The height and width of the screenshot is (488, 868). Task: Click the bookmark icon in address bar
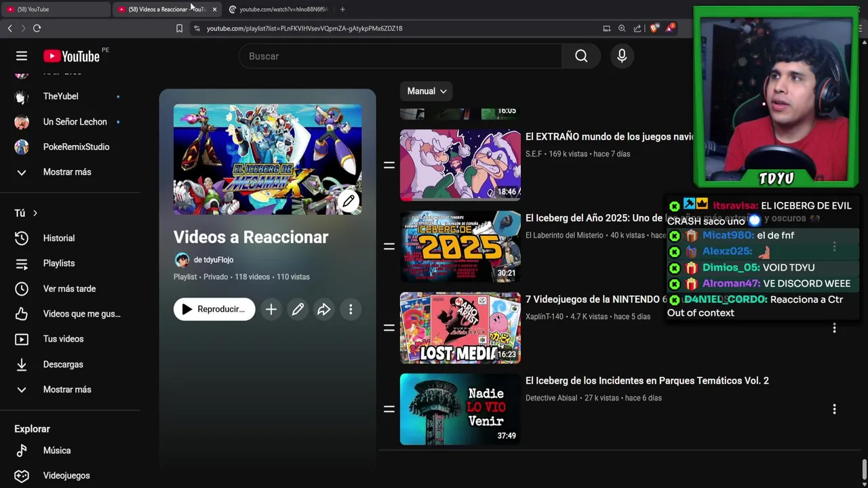pos(179,28)
